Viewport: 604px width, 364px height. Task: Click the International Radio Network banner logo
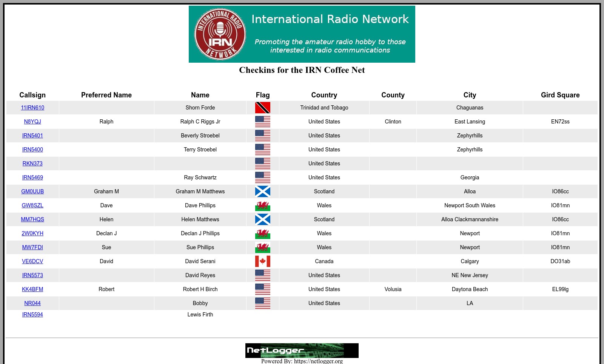tap(302, 34)
